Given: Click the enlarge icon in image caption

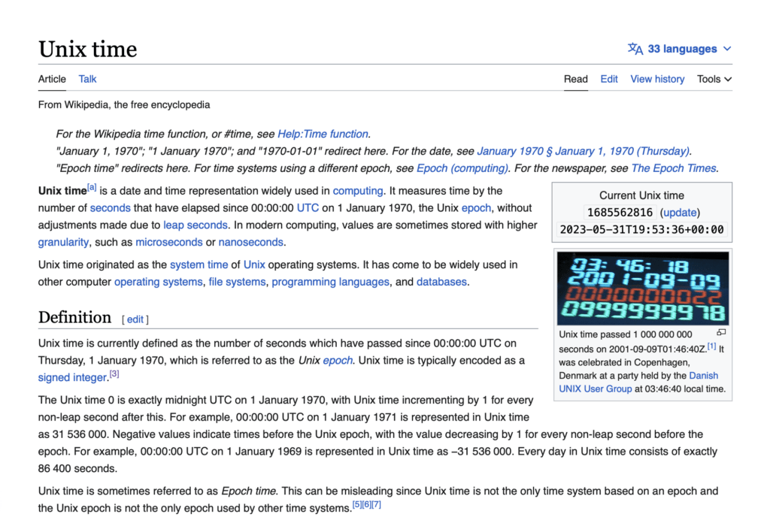Looking at the screenshot, I should click(721, 332).
